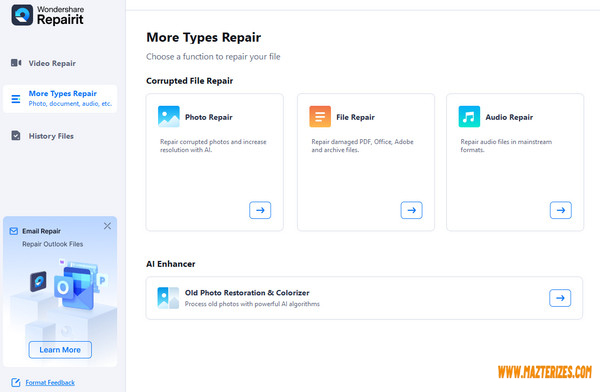Viewport: 600px width, 392px height.
Task: Click the Email Repair envelope icon
Action: coord(14,231)
